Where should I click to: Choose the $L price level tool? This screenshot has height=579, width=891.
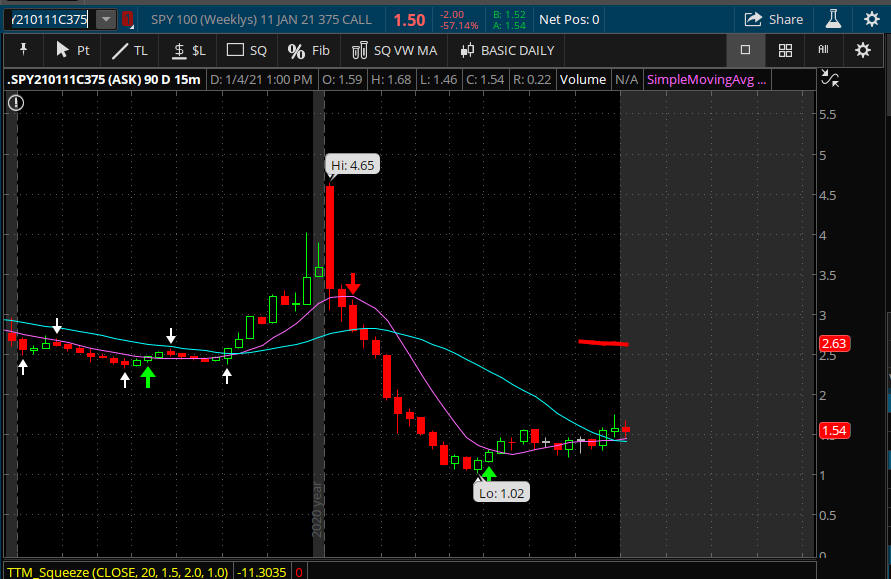point(189,50)
